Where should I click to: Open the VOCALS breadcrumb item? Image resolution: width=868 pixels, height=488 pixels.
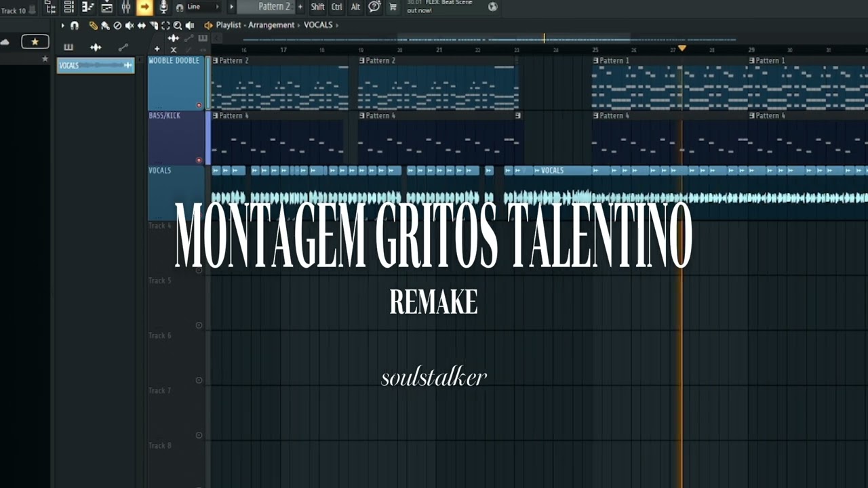[318, 25]
